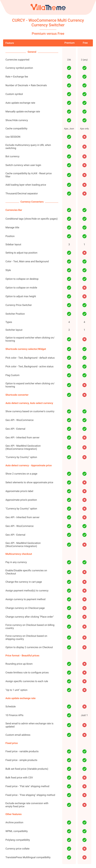
Task: Click the Free green check for WPML compatibility
Action: (84, 831)
